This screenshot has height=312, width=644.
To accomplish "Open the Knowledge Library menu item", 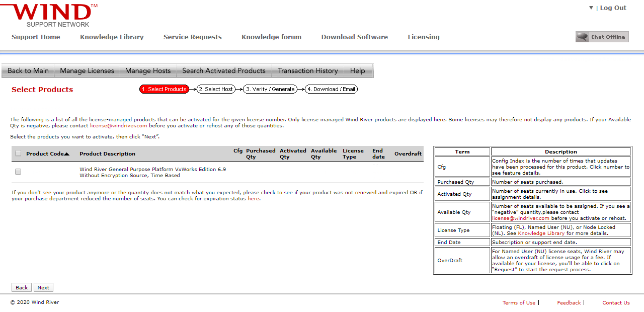I will (x=112, y=37).
